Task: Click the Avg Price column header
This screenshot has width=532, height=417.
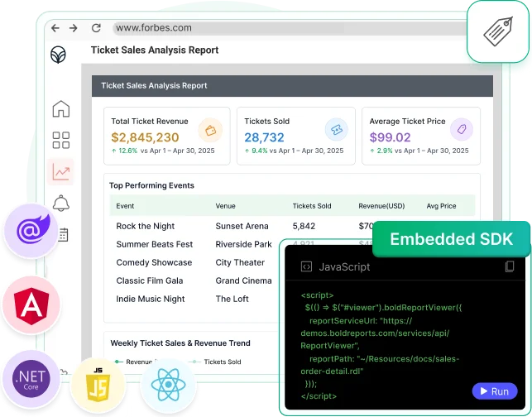Action: 441,206
